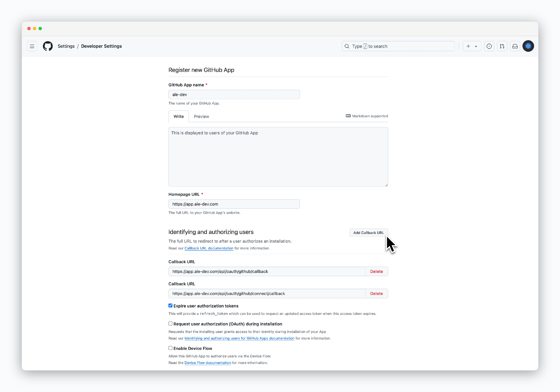The width and height of the screenshot is (560, 392).
Task: Click the Type / to search box
Action: coord(398,46)
